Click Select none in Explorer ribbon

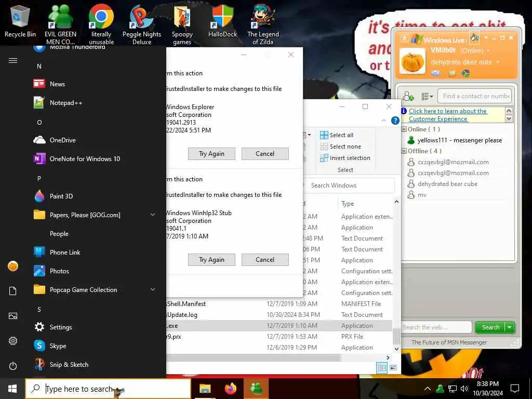pyautogui.click(x=341, y=147)
